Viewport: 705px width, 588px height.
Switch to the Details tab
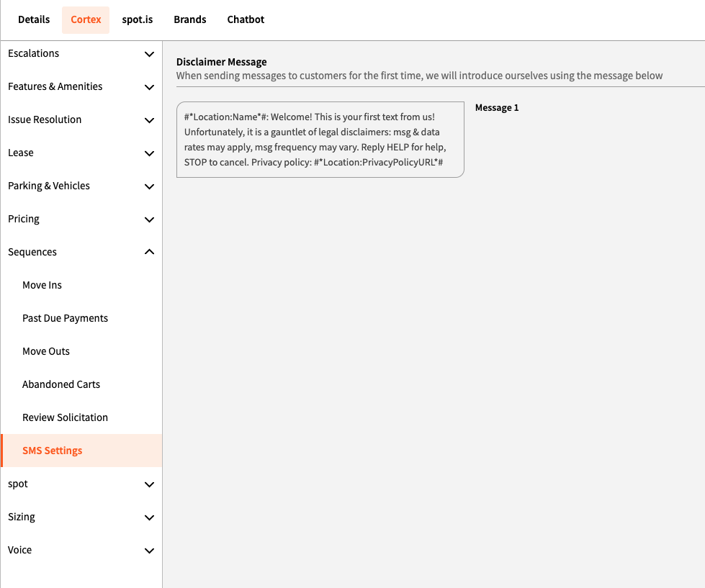point(34,19)
